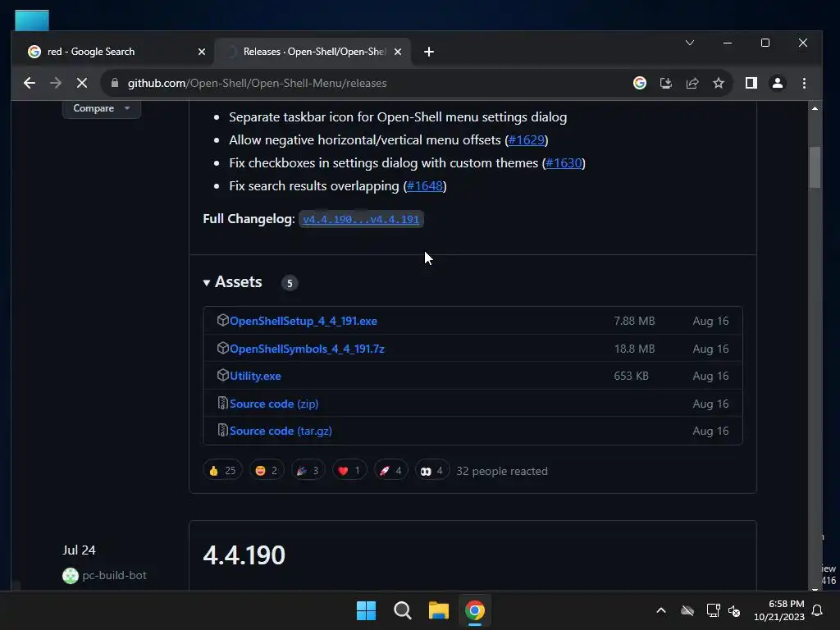Image resolution: width=840 pixels, height=630 pixels.
Task: Click the network tray icon
Action: [713, 610]
